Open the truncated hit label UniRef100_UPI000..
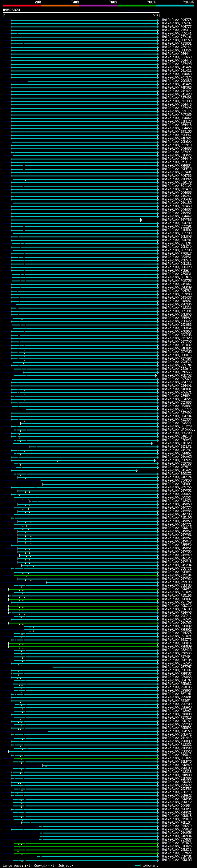This screenshot has height=868, width=197. 178,430
